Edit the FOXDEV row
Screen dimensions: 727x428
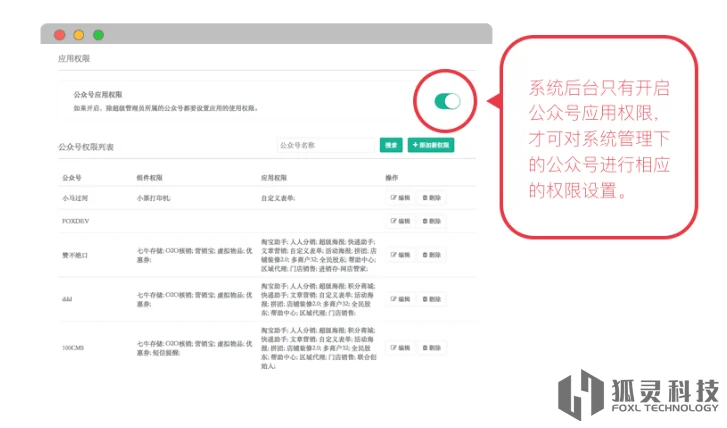(400, 221)
